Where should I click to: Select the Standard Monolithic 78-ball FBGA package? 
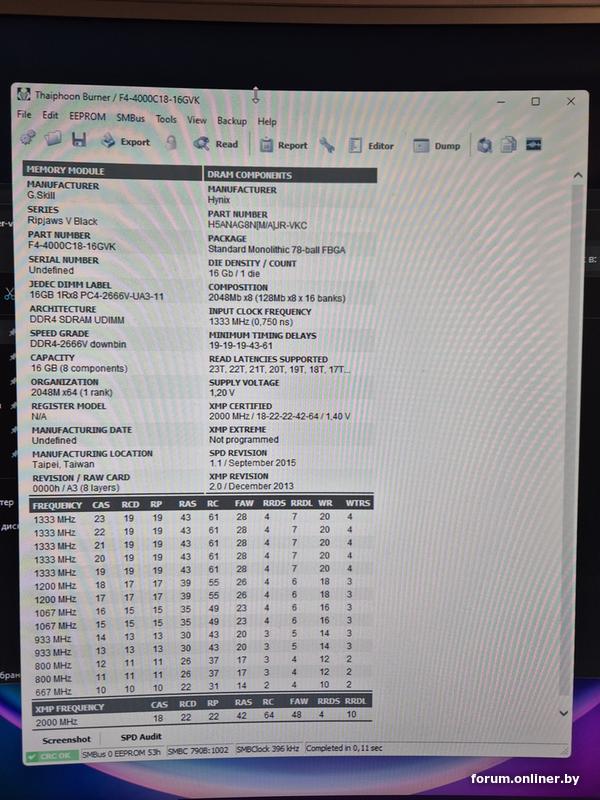(x=277, y=249)
